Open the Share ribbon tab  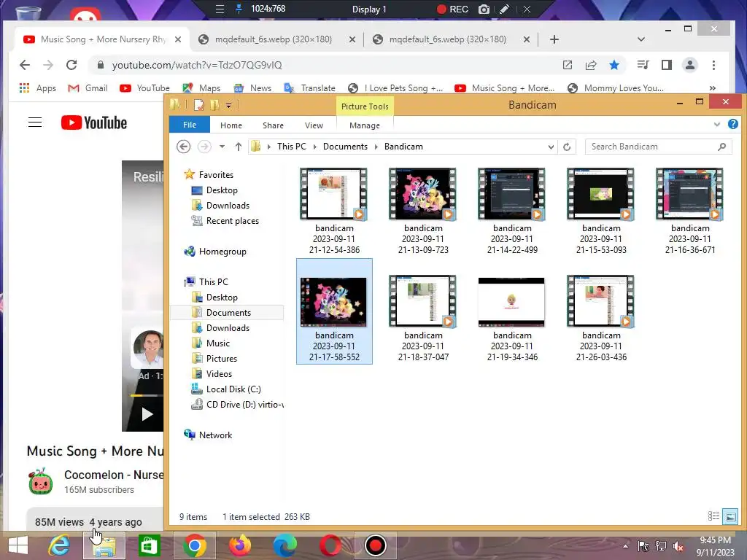tap(273, 125)
